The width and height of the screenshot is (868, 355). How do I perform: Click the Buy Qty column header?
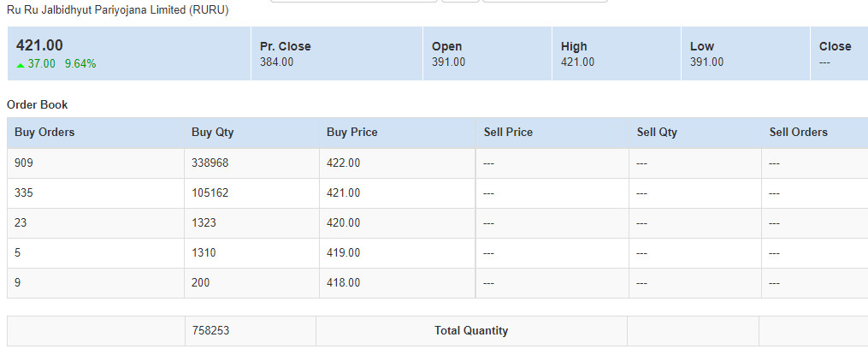[212, 133]
